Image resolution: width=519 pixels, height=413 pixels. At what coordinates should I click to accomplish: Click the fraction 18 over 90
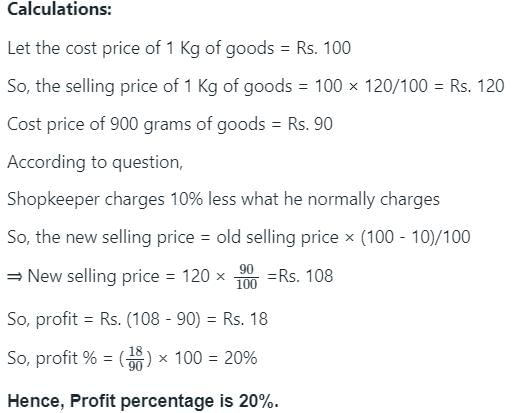136,359
